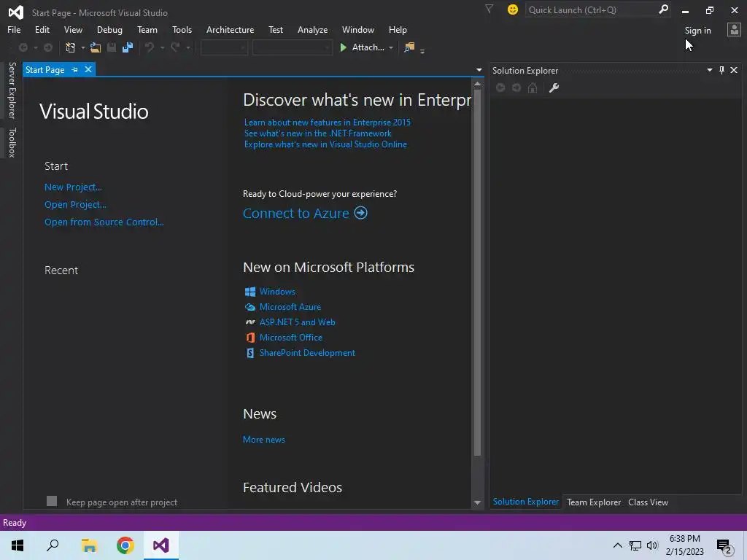
Task: Show hidden system tray icons chevron
Action: pos(617,545)
